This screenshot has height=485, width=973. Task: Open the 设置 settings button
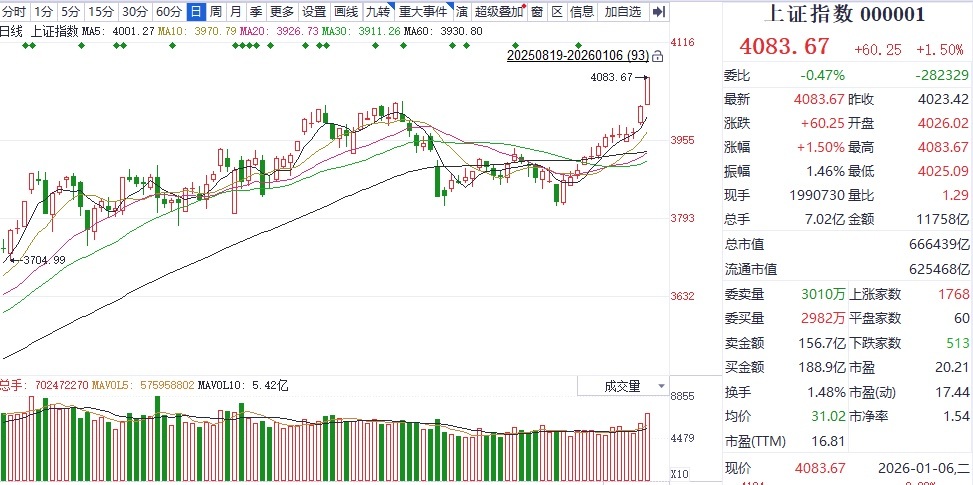[x=314, y=12]
